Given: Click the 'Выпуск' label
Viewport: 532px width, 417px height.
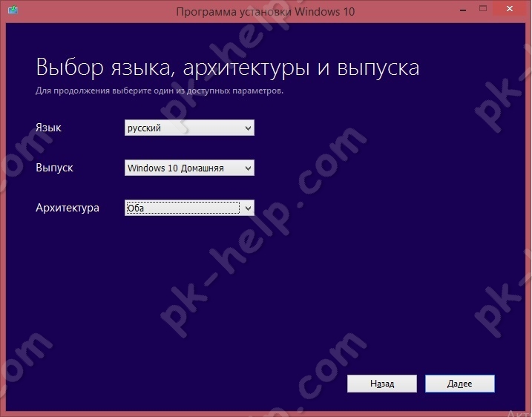Looking at the screenshot, I should pos(54,168).
